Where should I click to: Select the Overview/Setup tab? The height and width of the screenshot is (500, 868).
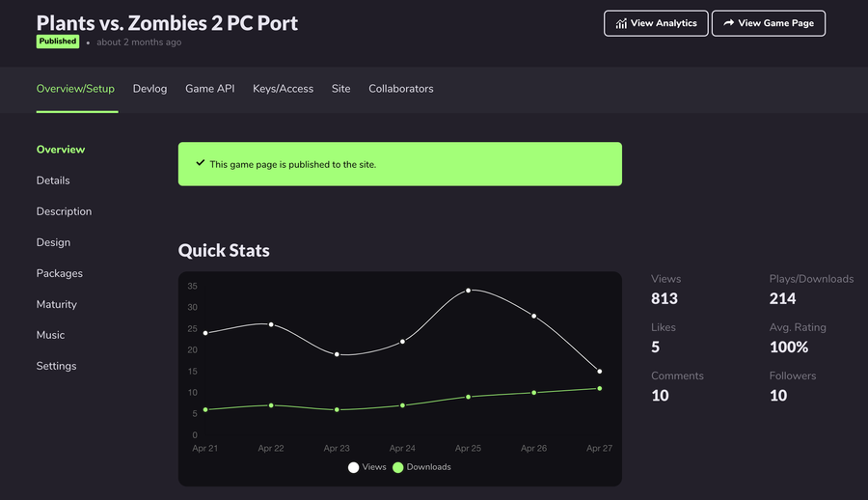[x=75, y=89]
